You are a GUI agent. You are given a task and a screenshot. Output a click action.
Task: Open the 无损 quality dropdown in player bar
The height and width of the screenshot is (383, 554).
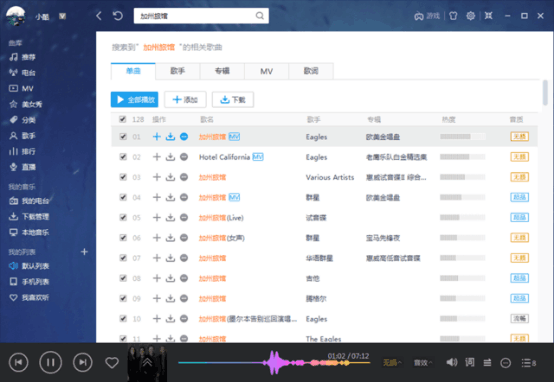click(392, 363)
